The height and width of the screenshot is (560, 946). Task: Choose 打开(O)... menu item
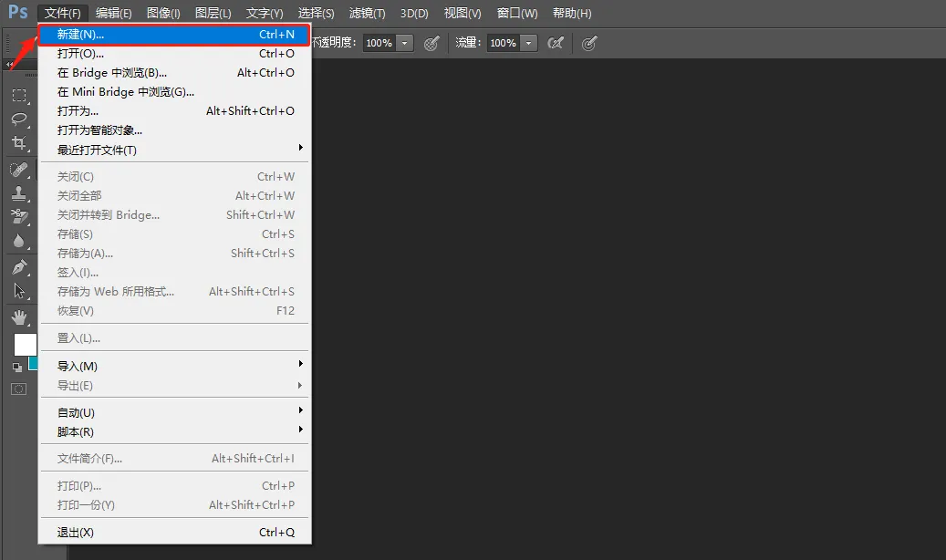click(x=175, y=54)
